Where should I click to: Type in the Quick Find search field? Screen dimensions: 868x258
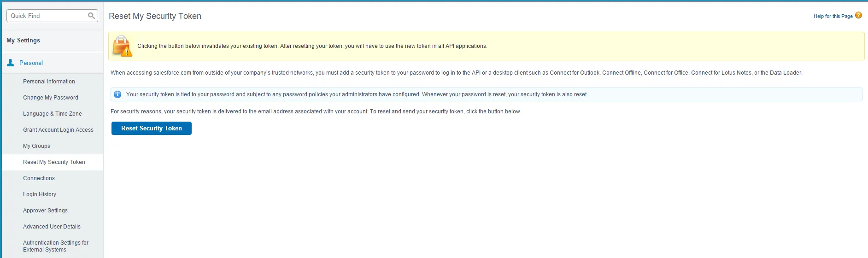coord(46,16)
